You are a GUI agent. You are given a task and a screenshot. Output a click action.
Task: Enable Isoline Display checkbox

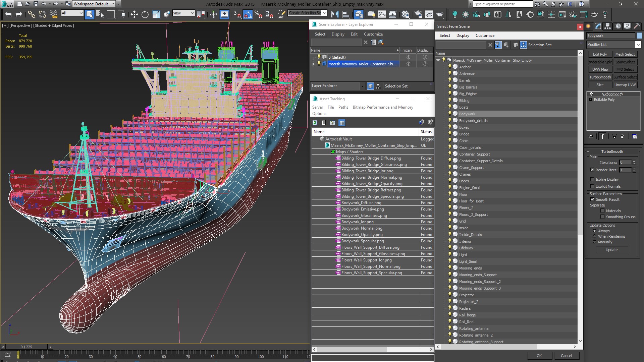(592, 179)
